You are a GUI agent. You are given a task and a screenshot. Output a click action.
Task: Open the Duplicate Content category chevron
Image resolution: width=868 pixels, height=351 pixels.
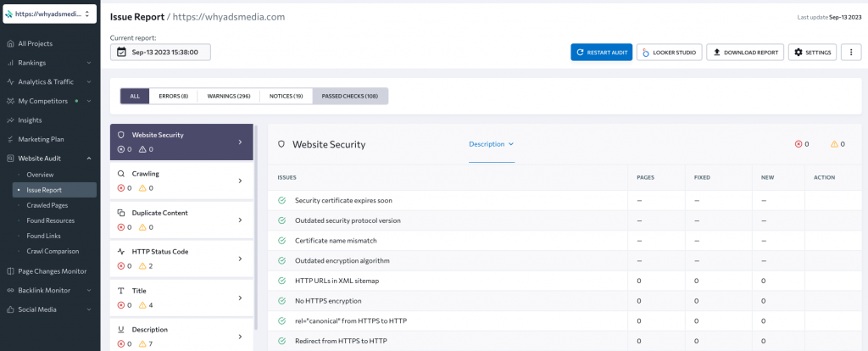(240, 220)
